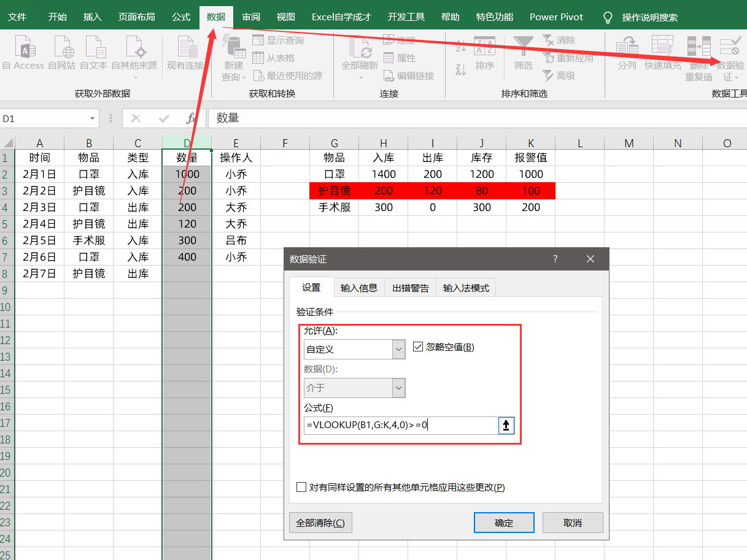Switch to 输入法模式 tab in dialog
This screenshot has width=747, height=560.
coord(466,288)
